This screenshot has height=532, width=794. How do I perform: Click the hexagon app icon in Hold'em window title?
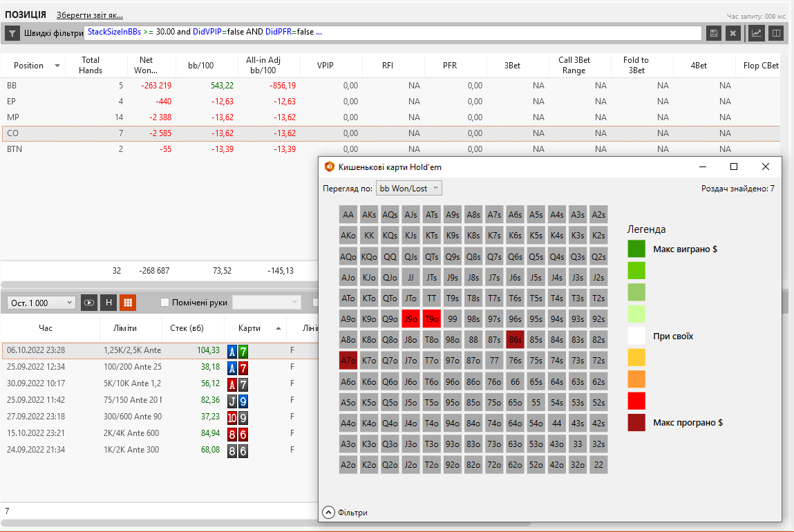[x=329, y=167]
